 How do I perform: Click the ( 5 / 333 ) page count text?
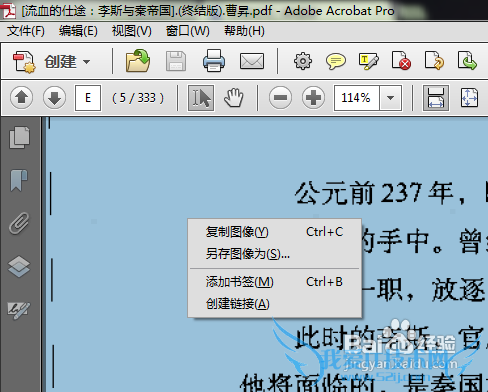(138, 98)
